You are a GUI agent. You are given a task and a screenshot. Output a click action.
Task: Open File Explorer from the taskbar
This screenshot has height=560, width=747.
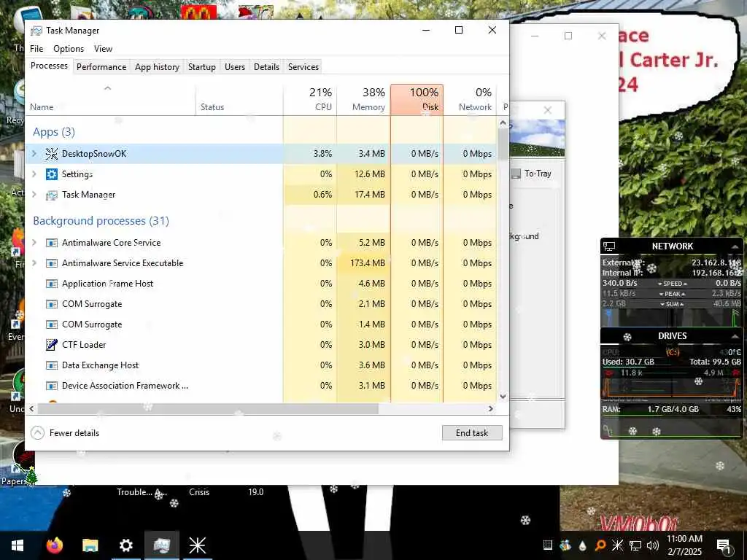pos(90,545)
